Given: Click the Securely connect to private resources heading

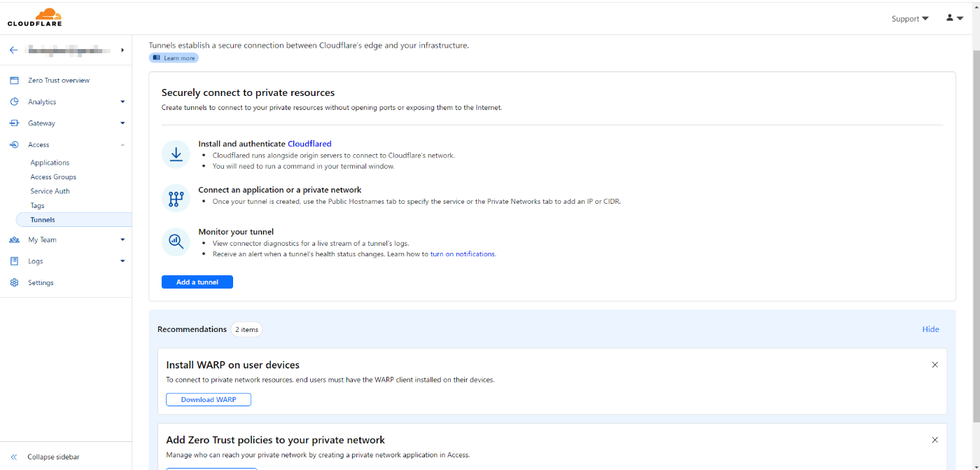Looking at the screenshot, I should 248,92.
